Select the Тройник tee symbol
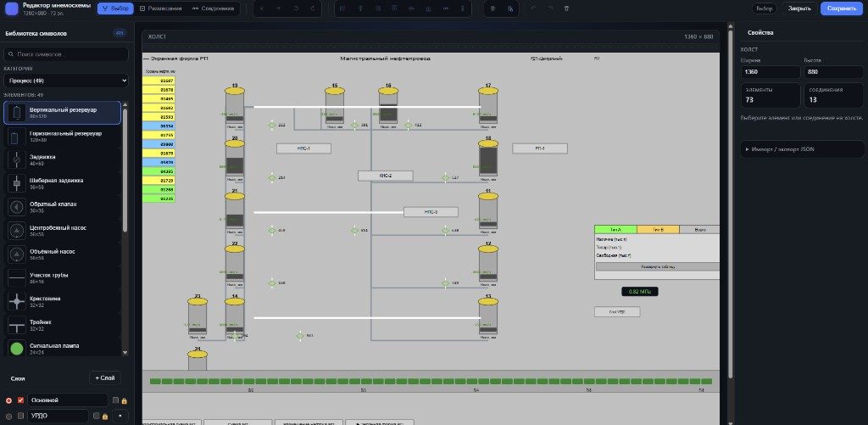This screenshot has height=425, width=868. (62, 325)
